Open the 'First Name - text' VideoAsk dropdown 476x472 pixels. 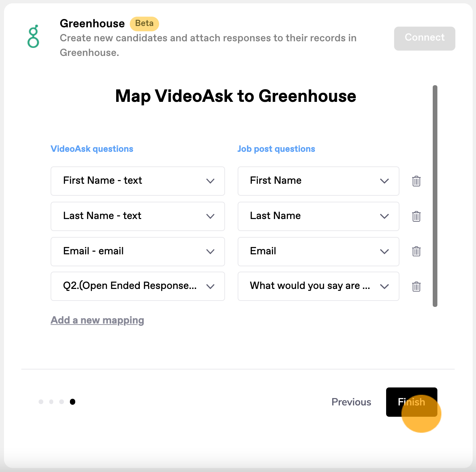pyautogui.click(x=138, y=181)
